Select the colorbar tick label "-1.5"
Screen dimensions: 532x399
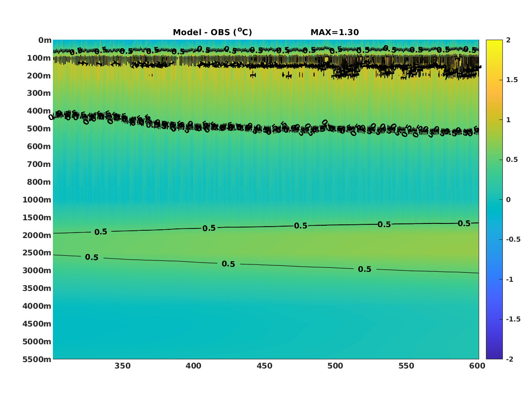tap(513, 319)
